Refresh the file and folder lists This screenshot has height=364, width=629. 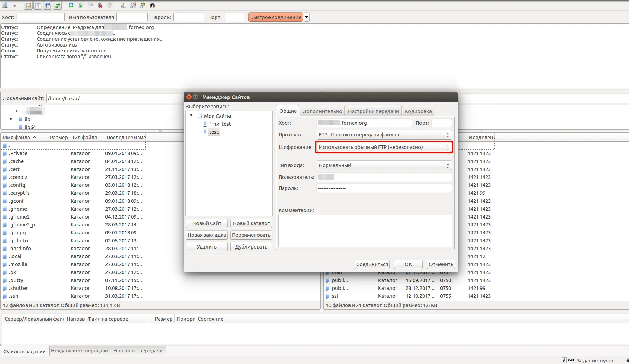click(71, 5)
